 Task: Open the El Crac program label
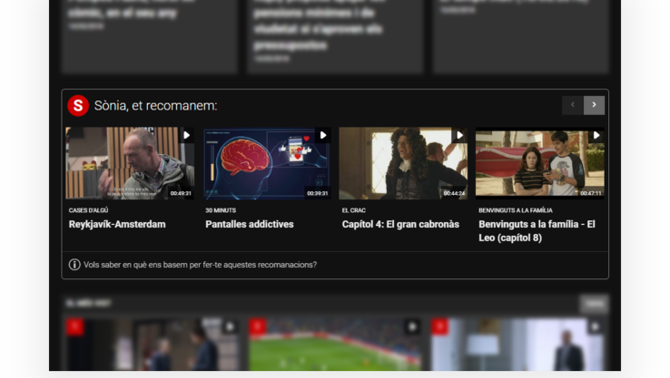pos(354,210)
